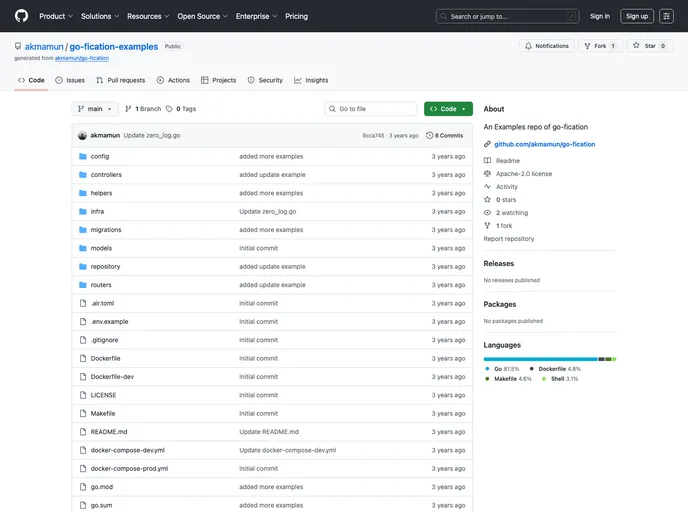Open the appearance settings icon in header
Viewport: 688px width, 512px height.
666,16
